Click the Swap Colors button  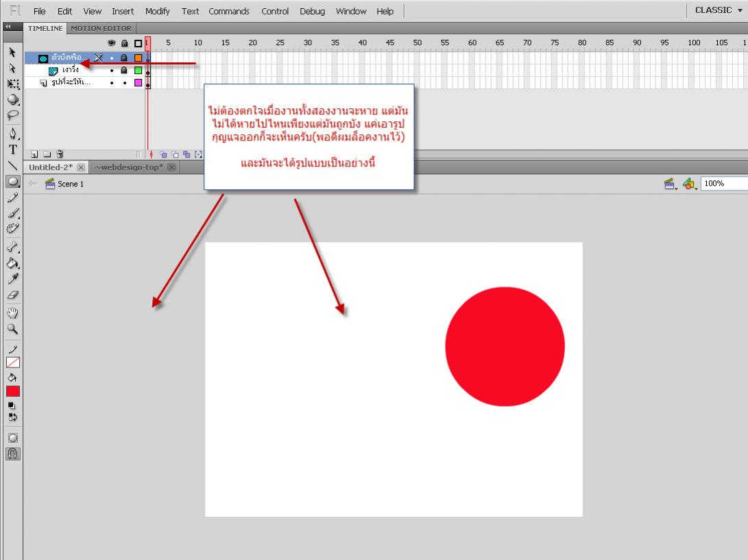(x=13, y=417)
